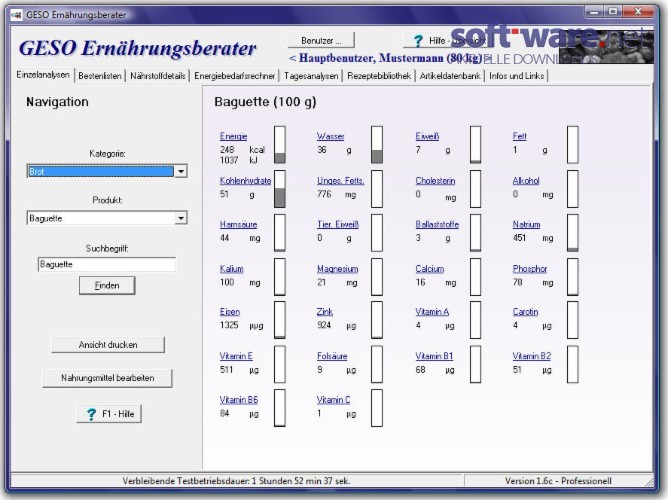Open the Vitamin B1 link
The image size is (668, 500).
pos(435,356)
